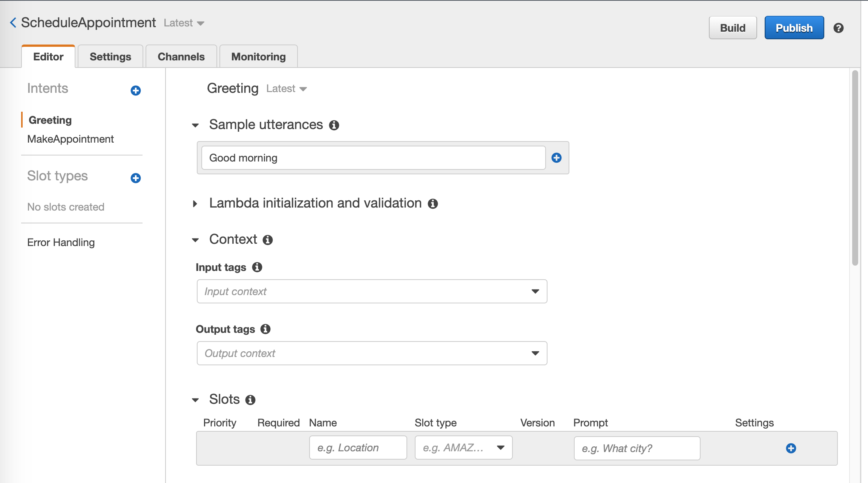Viewport: 868px width, 483px height.
Task: Click the Prompt field e.g. What city?
Action: pyautogui.click(x=637, y=448)
